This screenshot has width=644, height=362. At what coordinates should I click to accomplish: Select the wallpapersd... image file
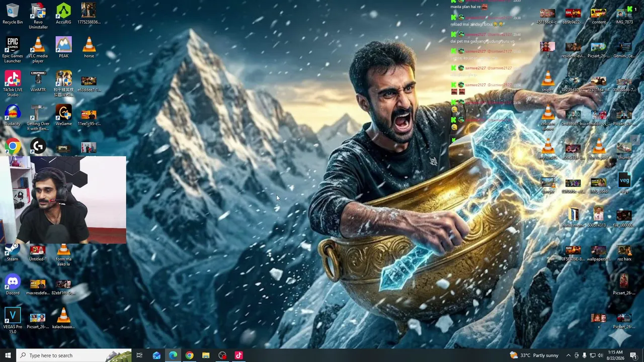(599, 252)
